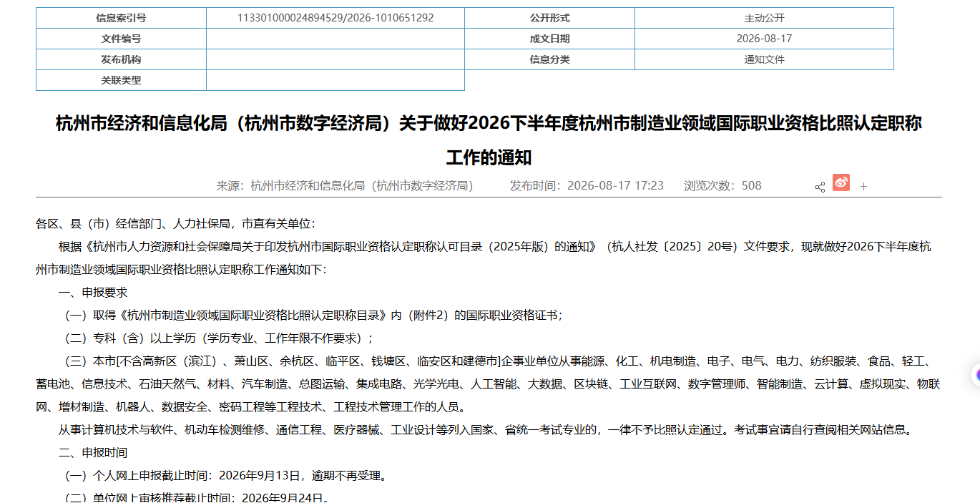Viewport: 980px width, 503px height.
Task: Select index number 113301000024894529/2026-1010651292
Action: tap(335, 18)
